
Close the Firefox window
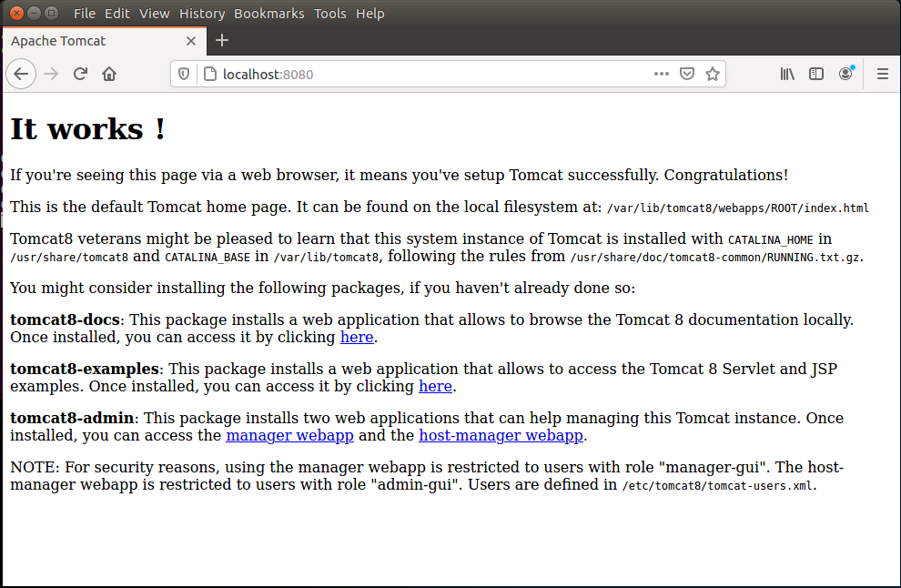[x=16, y=13]
